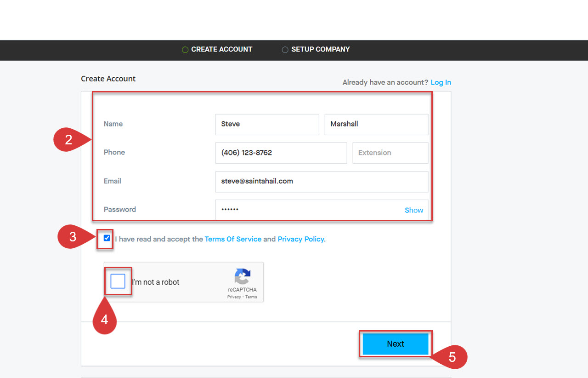Select the CREATE ACCOUNT step label
Screen dimensions: 588x378
221,49
